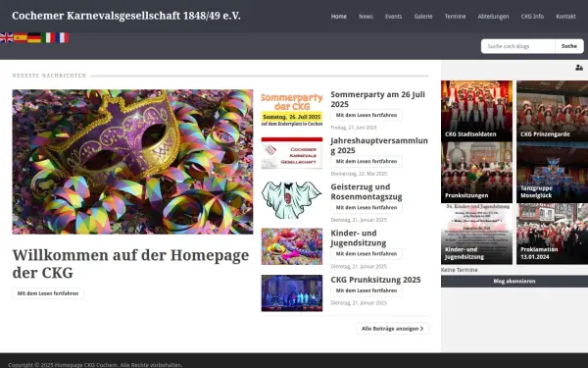The height and width of the screenshot is (368, 588).
Task: Open the Sommerparty der CKG thumbnail
Action: click(x=292, y=109)
